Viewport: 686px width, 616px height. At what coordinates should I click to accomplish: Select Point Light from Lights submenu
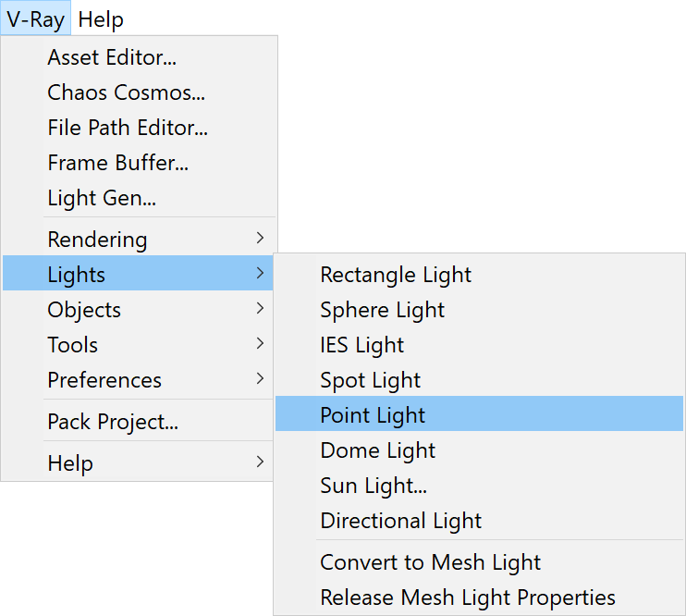(x=479, y=413)
